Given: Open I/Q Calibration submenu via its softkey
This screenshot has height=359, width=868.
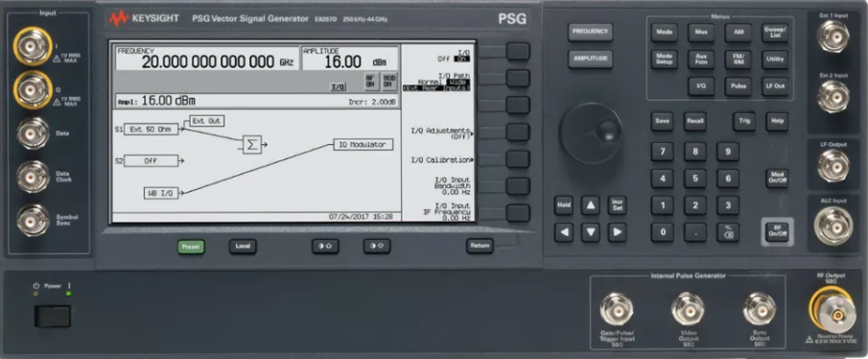Looking at the screenshot, I should tap(518, 159).
